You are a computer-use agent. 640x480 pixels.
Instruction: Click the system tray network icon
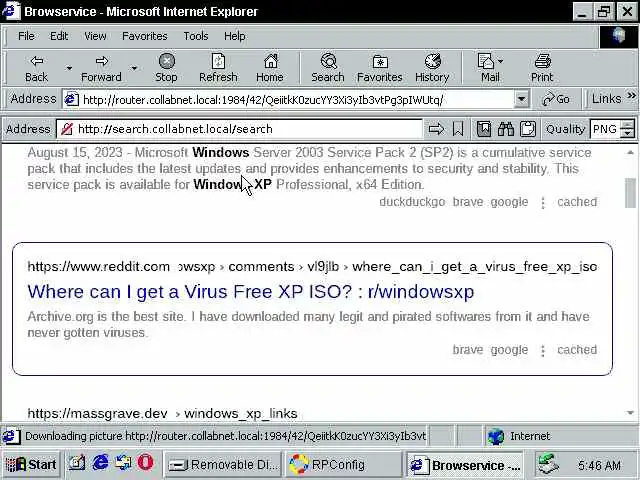coord(549,464)
